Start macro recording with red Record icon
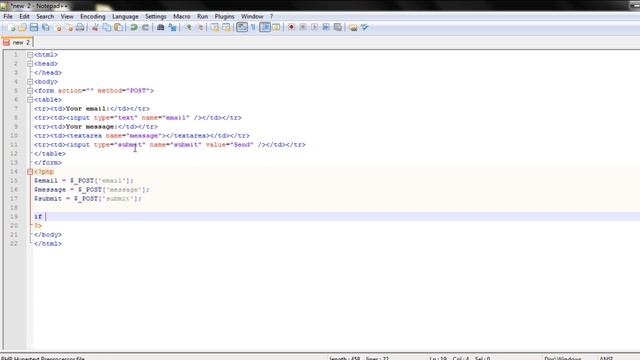The image size is (640, 360). click(x=291, y=27)
